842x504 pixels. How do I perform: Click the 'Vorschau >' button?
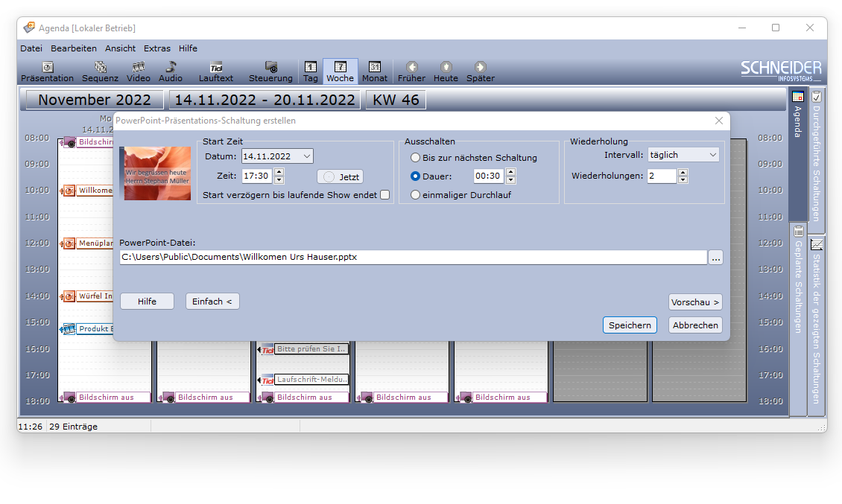coord(695,302)
